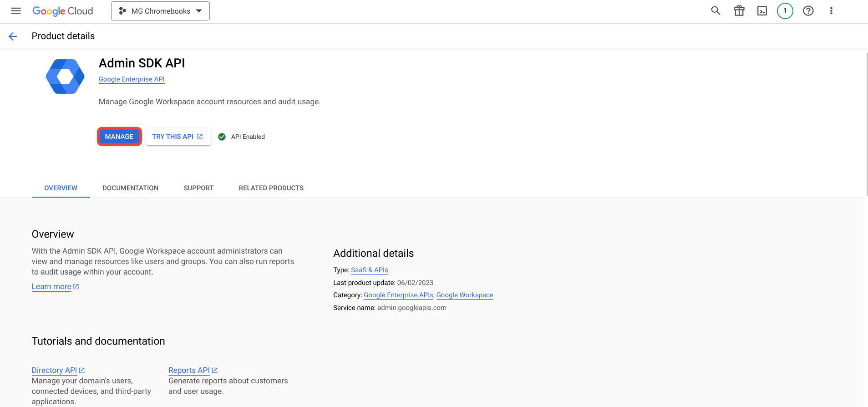Click the vertical page scrollbar
Image resolution: width=868 pixels, height=407 pixels.
click(866, 124)
